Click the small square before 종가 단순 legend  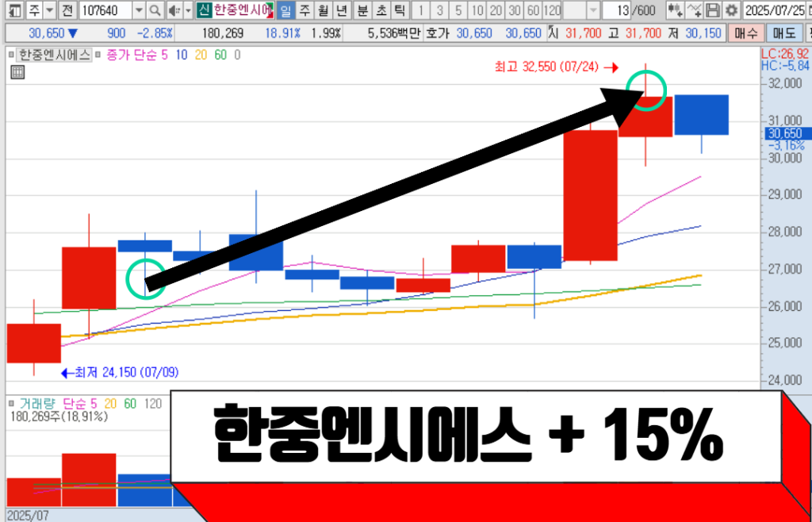pyautogui.click(x=99, y=55)
